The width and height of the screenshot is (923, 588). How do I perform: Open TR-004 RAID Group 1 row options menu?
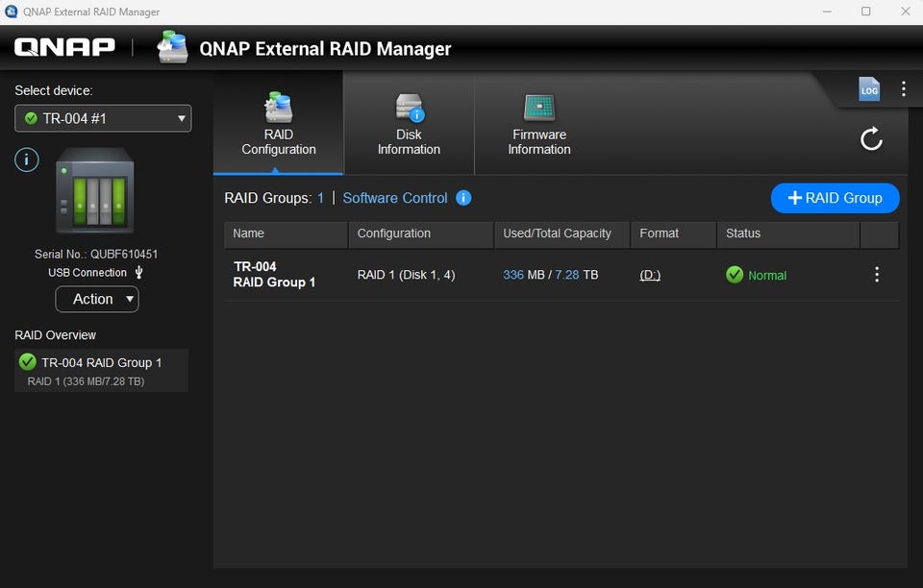[x=877, y=275]
